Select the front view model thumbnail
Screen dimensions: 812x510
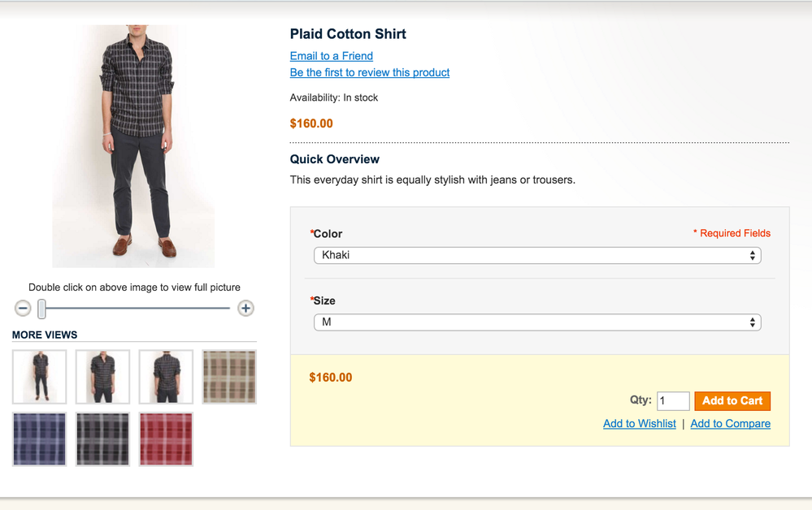39,377
